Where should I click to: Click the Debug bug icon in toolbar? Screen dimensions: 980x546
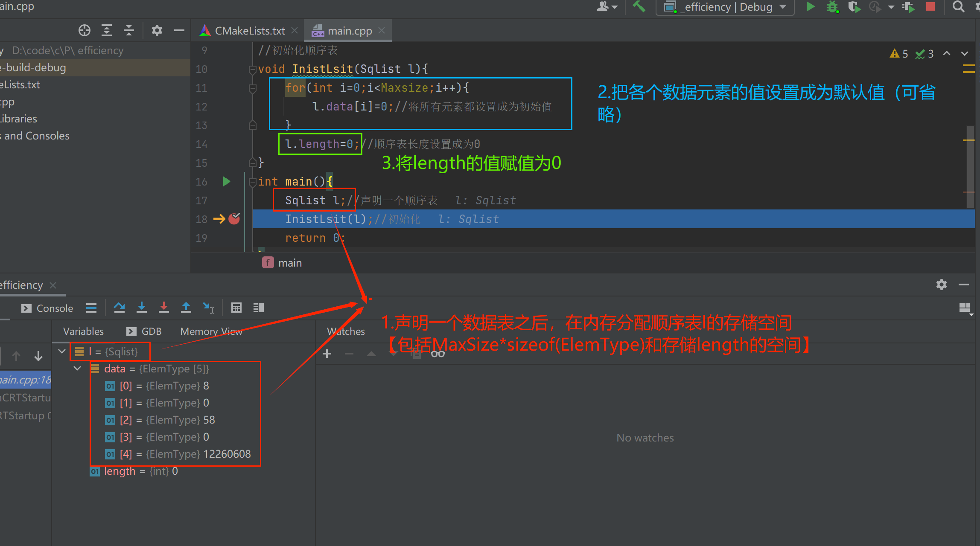coord(832,7)
